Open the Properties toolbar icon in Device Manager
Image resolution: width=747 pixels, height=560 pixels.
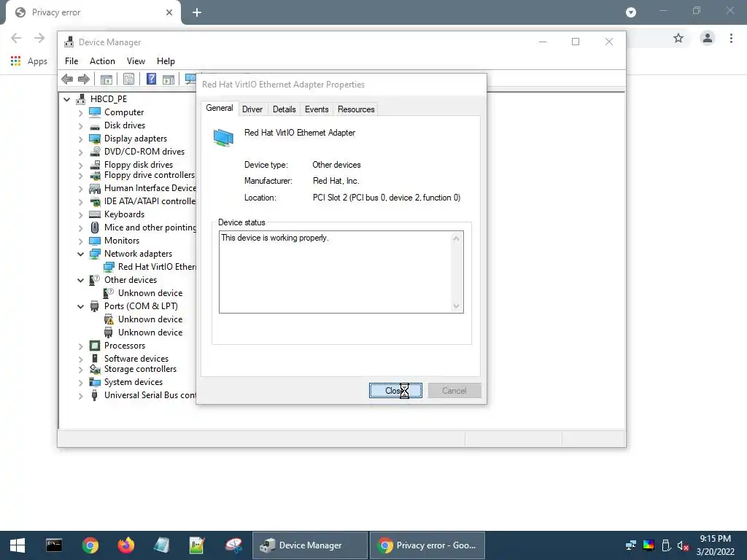(128, 79)
